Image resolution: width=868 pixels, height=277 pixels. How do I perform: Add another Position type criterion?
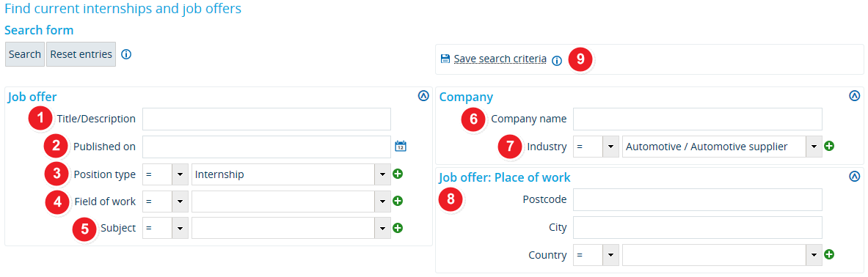pos(398,174)
